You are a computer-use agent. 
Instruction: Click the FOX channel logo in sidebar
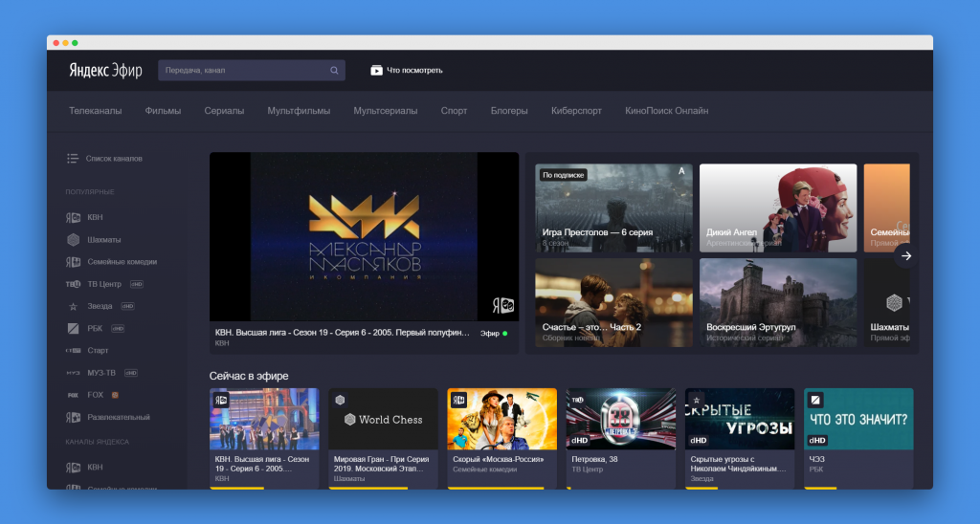(x=73, y=395)
